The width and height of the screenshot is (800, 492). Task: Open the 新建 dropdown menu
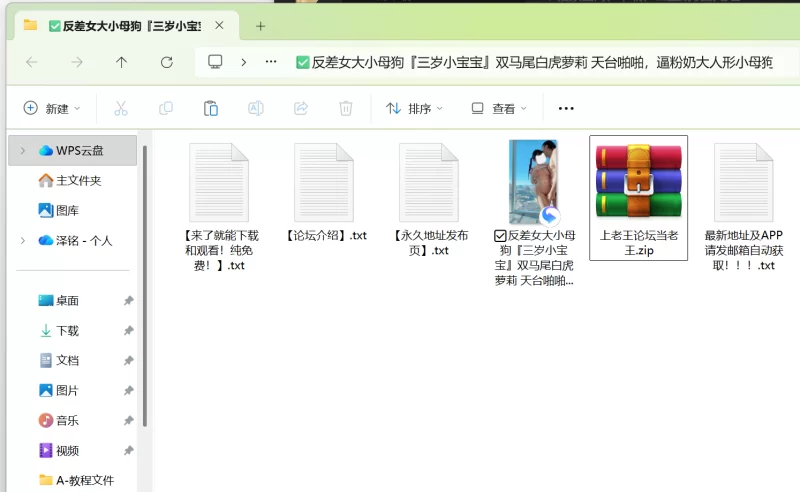coord(52,108)
